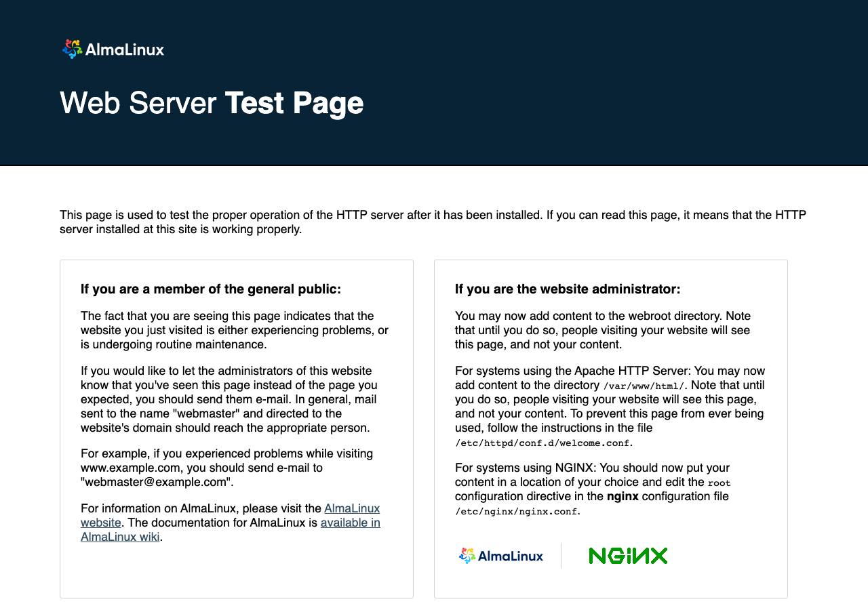
Task: Click the /etc/nginx/nginx.conf file path
Action: click(x=517, y=512)
